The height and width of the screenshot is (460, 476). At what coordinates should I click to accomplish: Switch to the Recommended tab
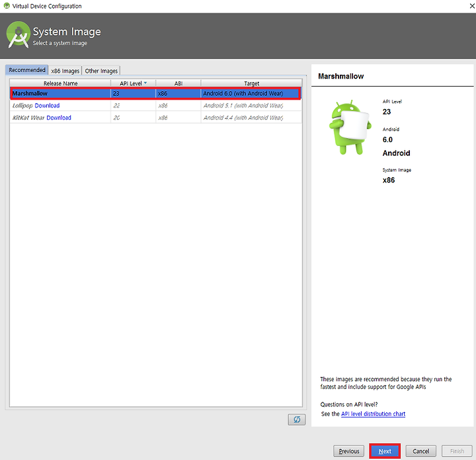tap(26, 70)
